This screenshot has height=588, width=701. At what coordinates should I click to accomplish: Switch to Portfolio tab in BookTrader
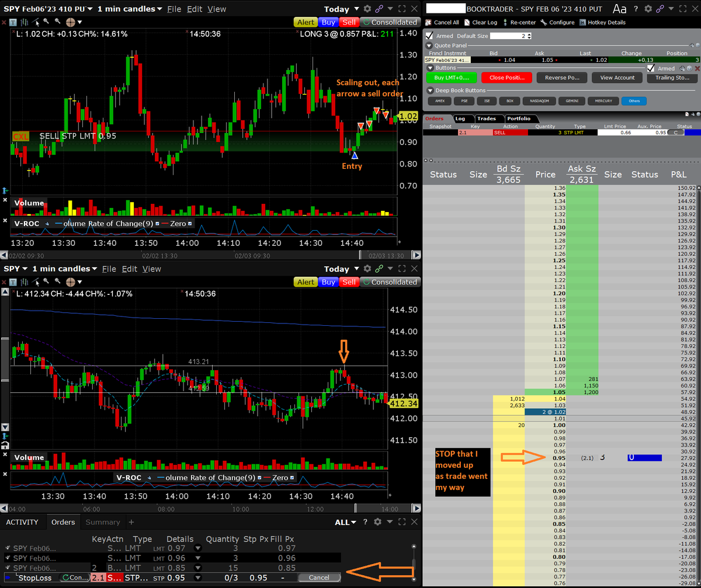tap(519, 119)
